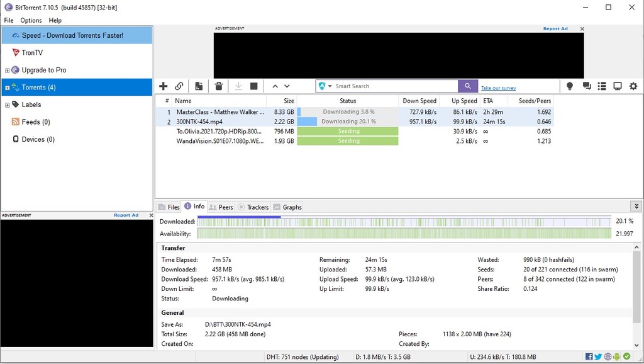Click the BitTorrent logo in title bar
This screenshot has height=364, width=644.
(x=8, y=8)
